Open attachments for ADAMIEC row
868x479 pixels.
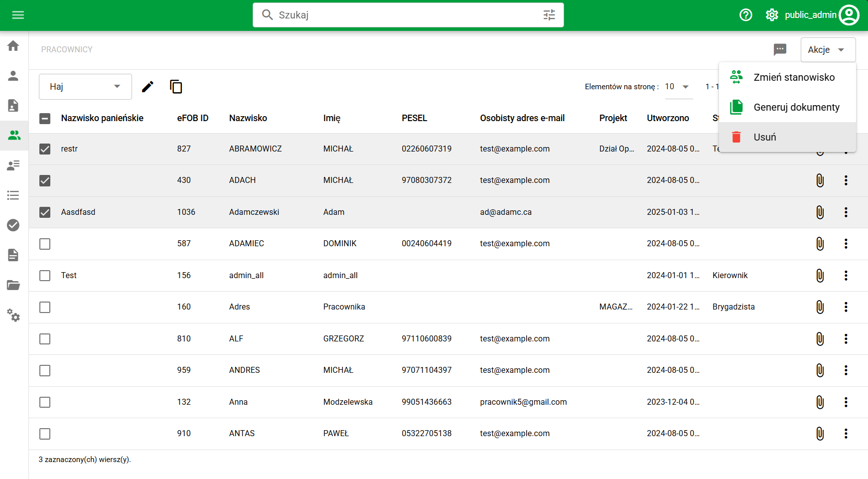[x=820, y=244]
